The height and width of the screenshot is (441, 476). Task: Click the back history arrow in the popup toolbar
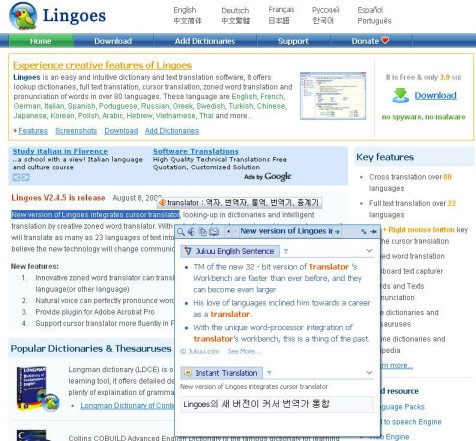point(229,231)
